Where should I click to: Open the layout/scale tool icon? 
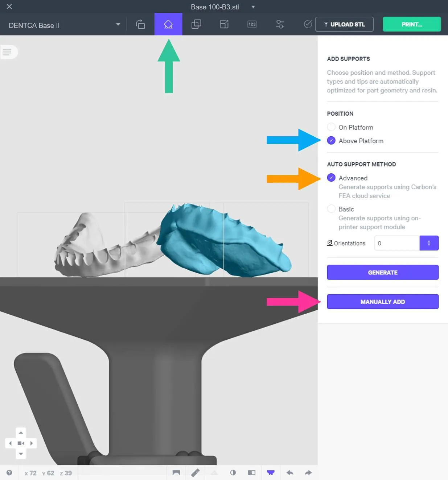[224, 24]
